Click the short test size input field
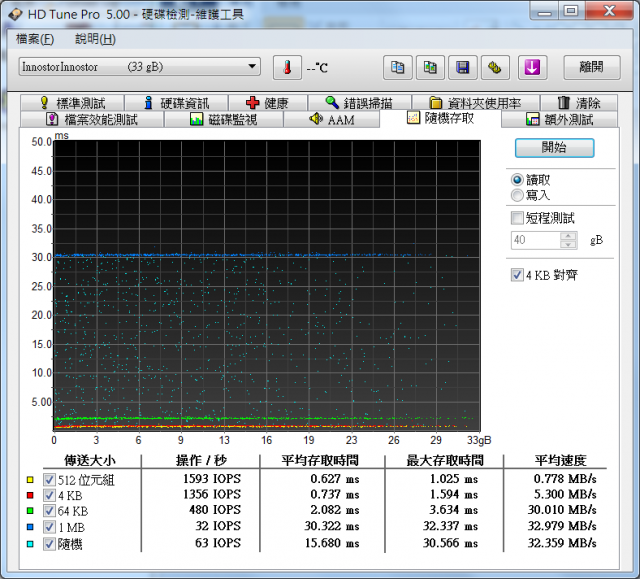 pos(536,240)
